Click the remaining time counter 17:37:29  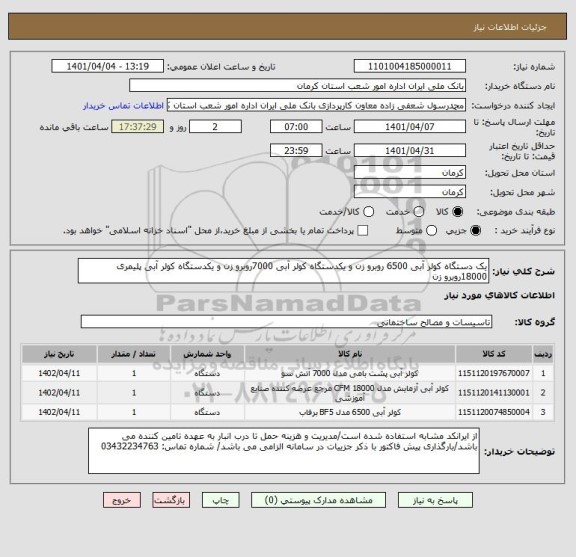click(x=138, y=127)
